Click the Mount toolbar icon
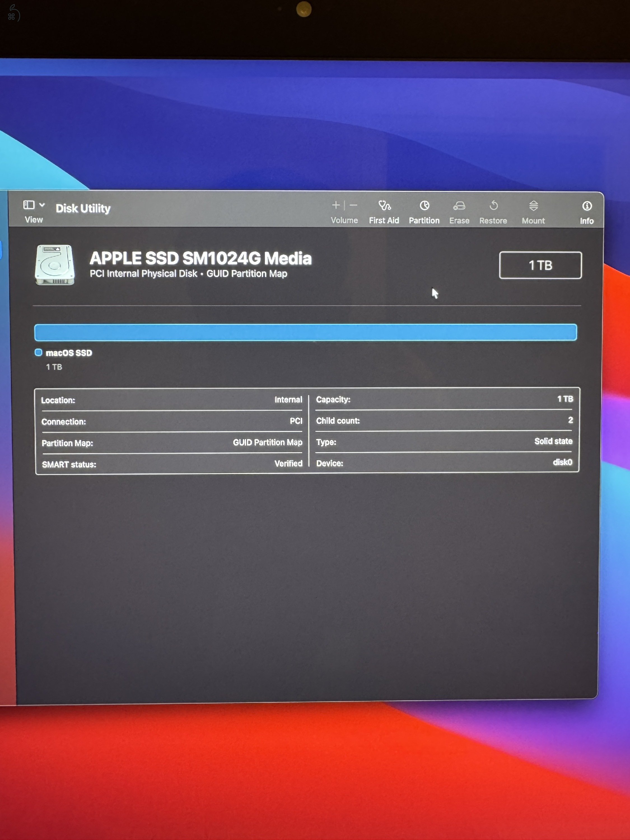 (534, 206)
